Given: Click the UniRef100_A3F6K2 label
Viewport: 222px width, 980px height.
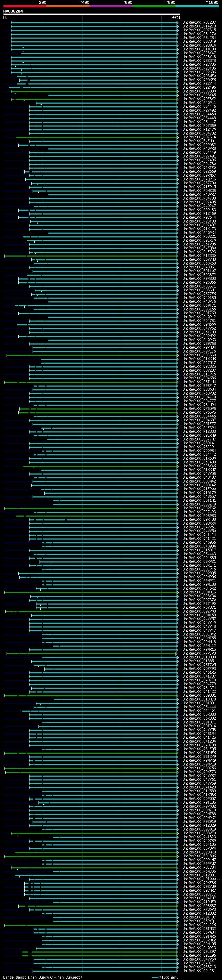Looking at the screenshot, I should point(199,589).
